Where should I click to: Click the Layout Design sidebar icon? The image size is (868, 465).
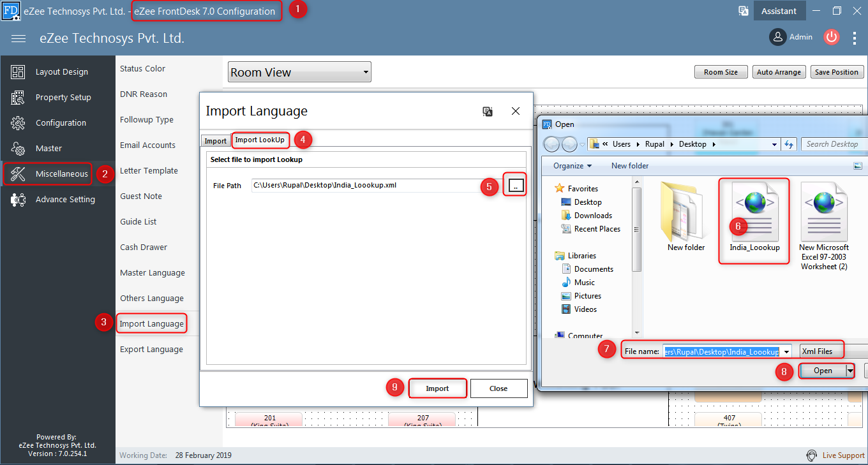pyautogui.click(x=18, y=72)
